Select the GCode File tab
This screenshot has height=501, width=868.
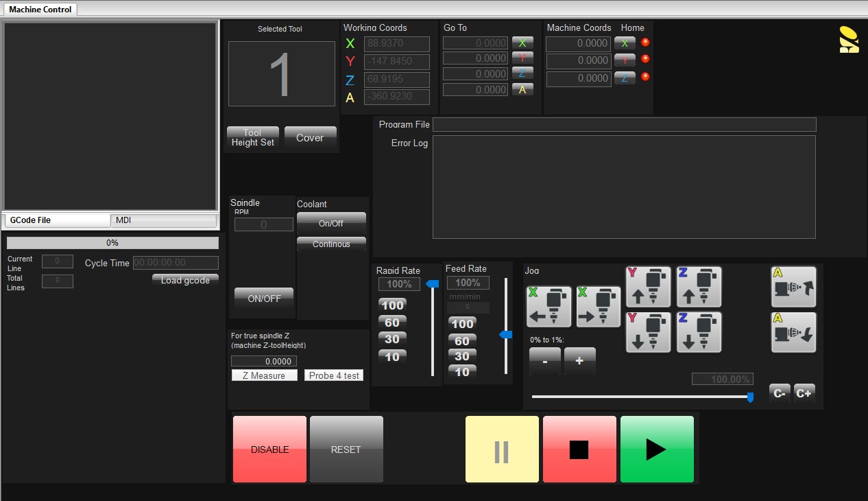pos(56,220)
